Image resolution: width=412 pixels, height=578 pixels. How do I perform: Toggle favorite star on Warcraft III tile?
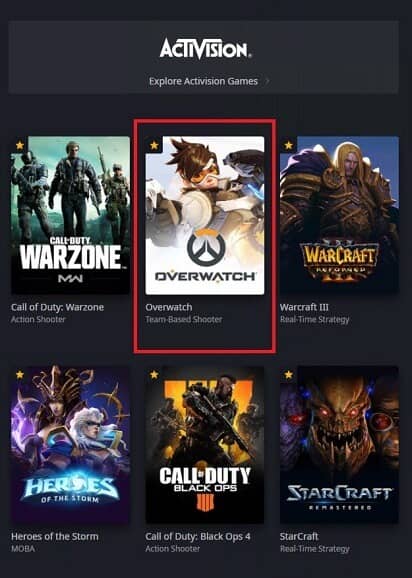pyautogui.click(x=289, y=145)
